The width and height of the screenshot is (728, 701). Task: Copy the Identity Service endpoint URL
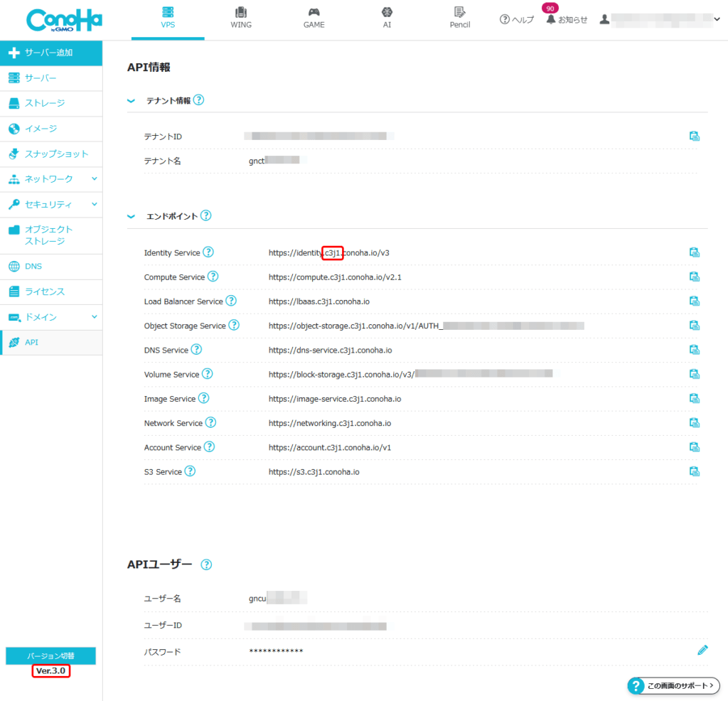[694, 252]
